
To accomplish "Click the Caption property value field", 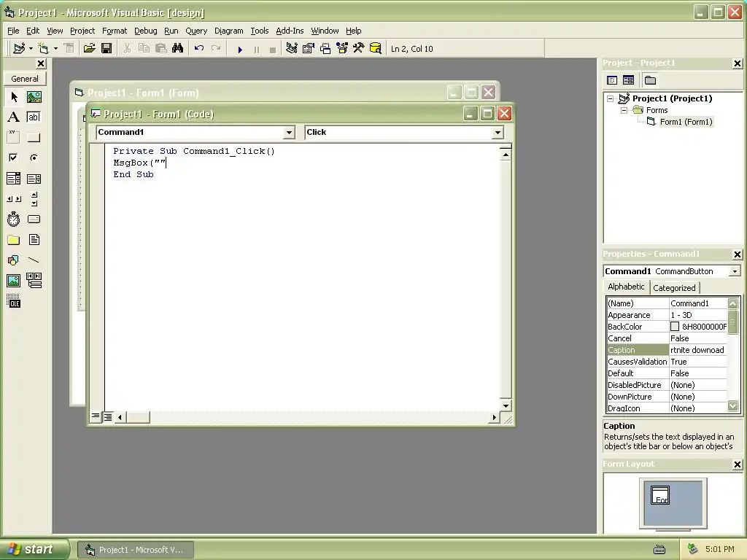I will coord(698,350).
